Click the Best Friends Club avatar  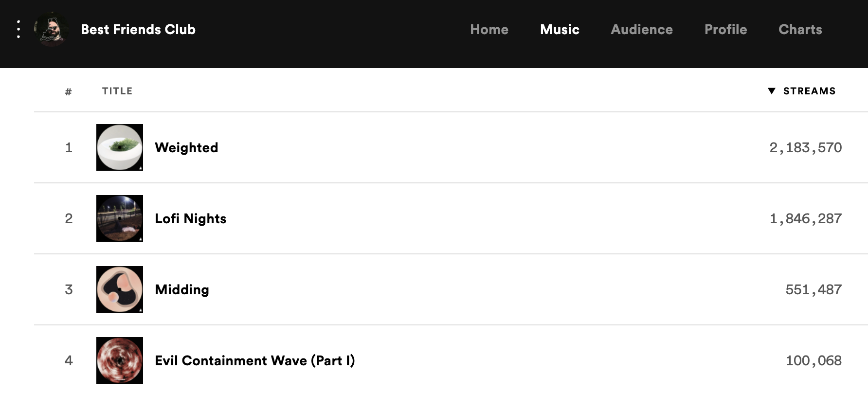click(52, 29)
